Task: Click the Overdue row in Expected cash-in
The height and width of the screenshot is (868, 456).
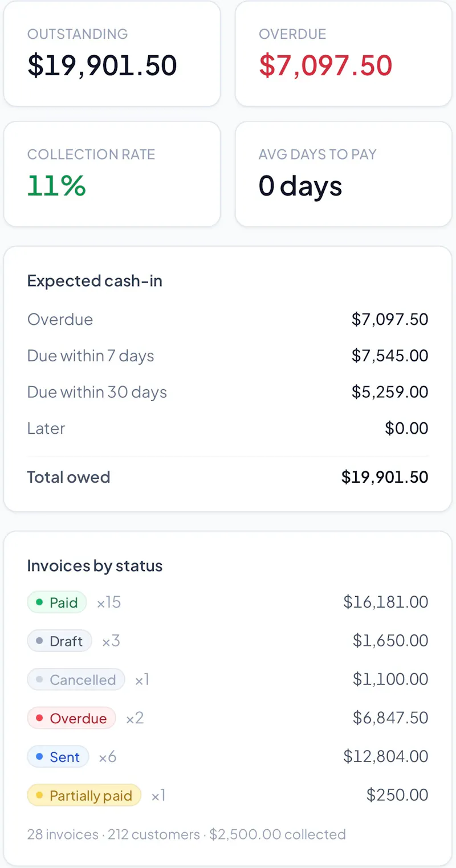Action: [x=227, y=319]
